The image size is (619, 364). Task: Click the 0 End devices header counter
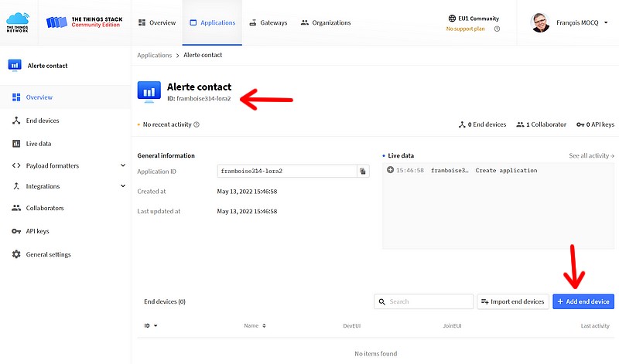[x=482, y=124]
